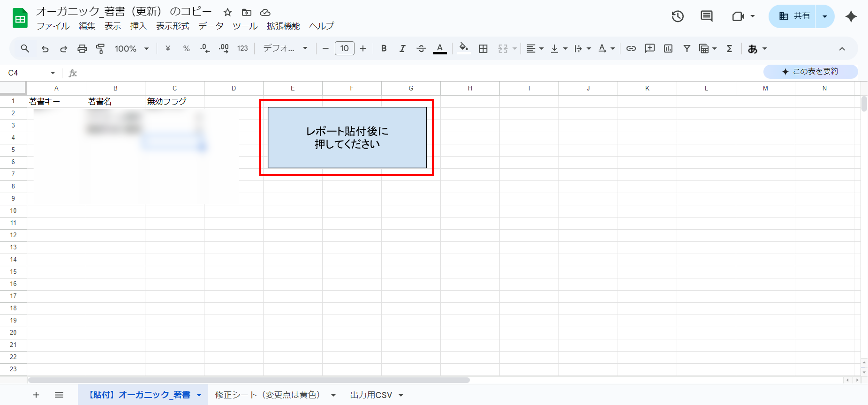The image size is (868, 405).
Task: Switch to the 出力用CSV sheet tab
Action: [x=371, y=395]
